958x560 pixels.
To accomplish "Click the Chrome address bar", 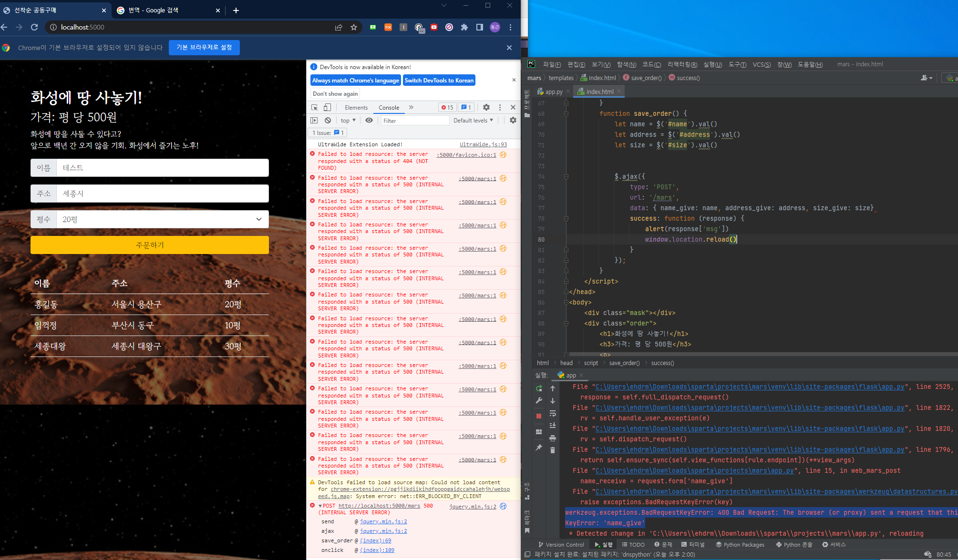I will (x=191, y=27).
